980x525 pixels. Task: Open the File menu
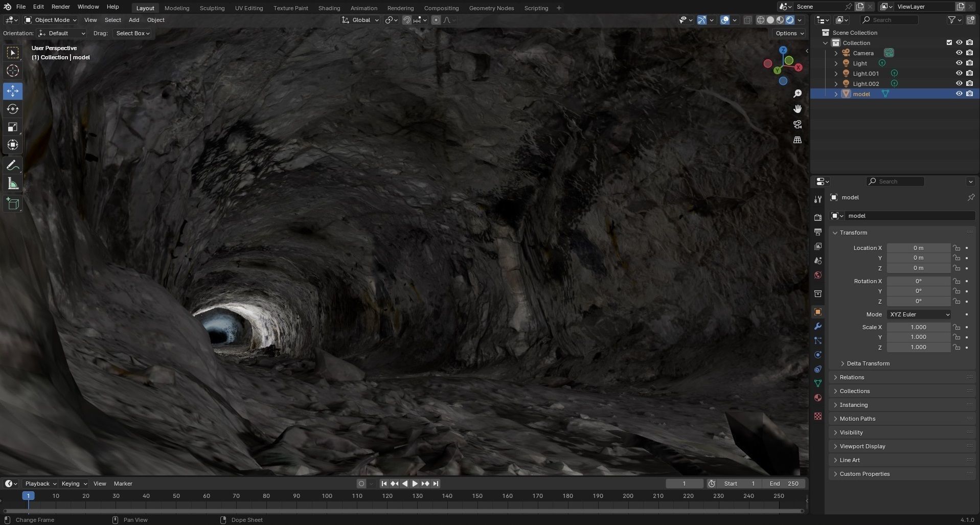pyautogui.click(x=21, y=7)
